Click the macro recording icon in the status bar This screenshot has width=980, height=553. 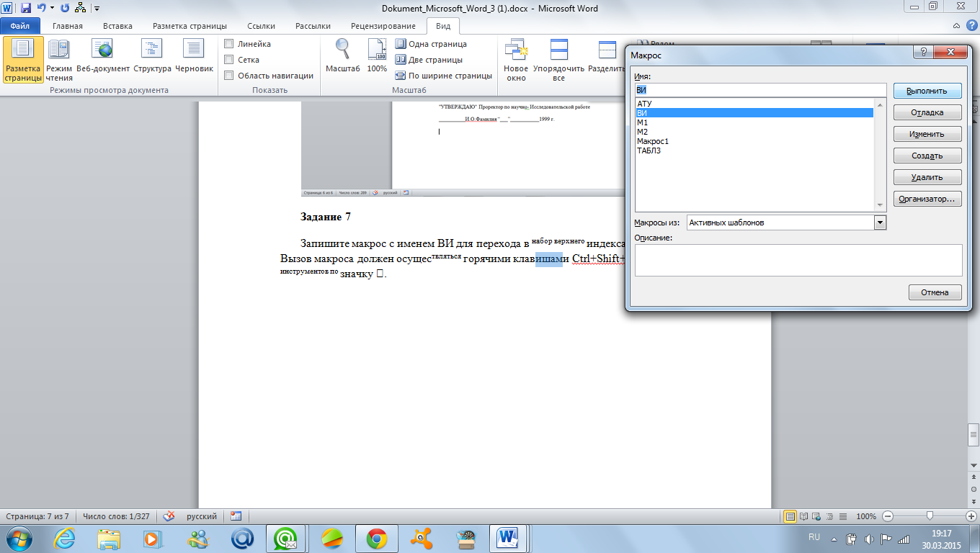(x=236, y=516)
